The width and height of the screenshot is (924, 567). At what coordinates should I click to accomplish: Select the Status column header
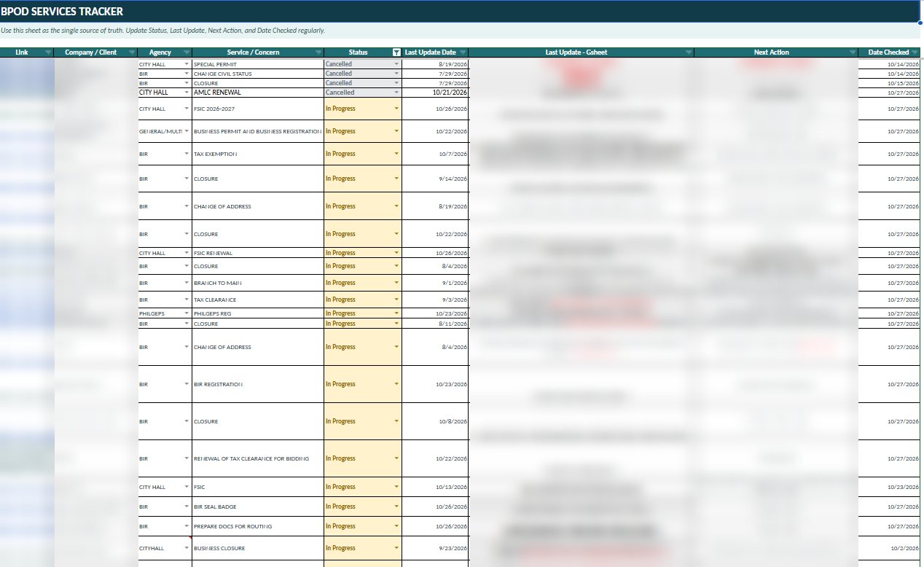[x=363, y=52]
